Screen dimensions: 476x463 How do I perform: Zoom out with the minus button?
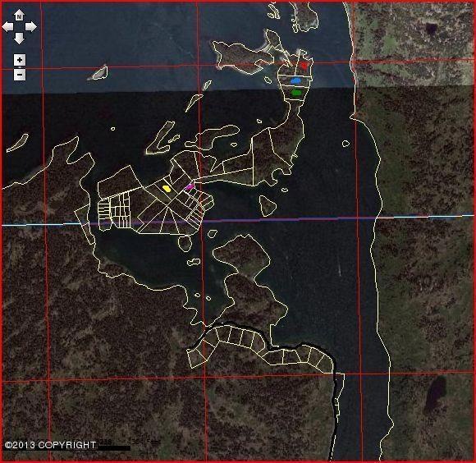[20, 75]
